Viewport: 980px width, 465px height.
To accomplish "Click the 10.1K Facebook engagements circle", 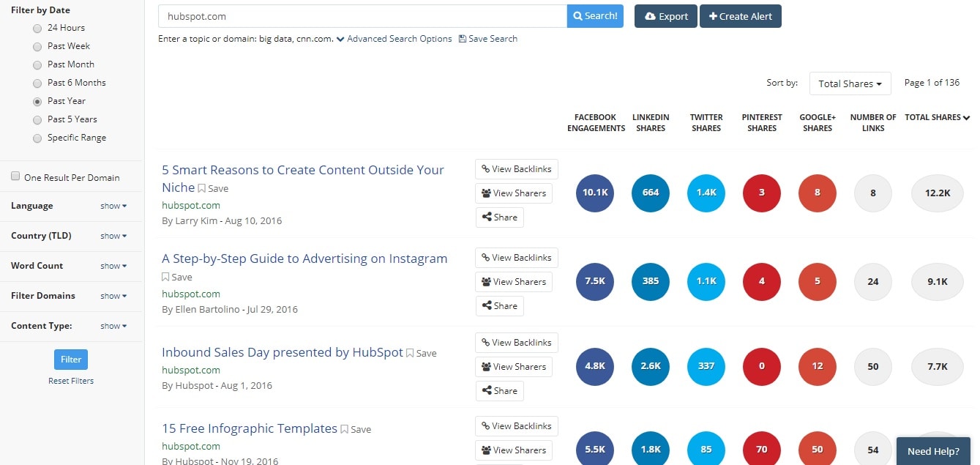I will click(595, 193).
